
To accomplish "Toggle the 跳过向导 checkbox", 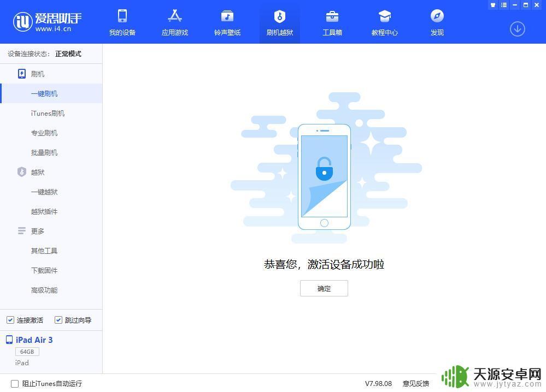I will click(x=58, y=320).
